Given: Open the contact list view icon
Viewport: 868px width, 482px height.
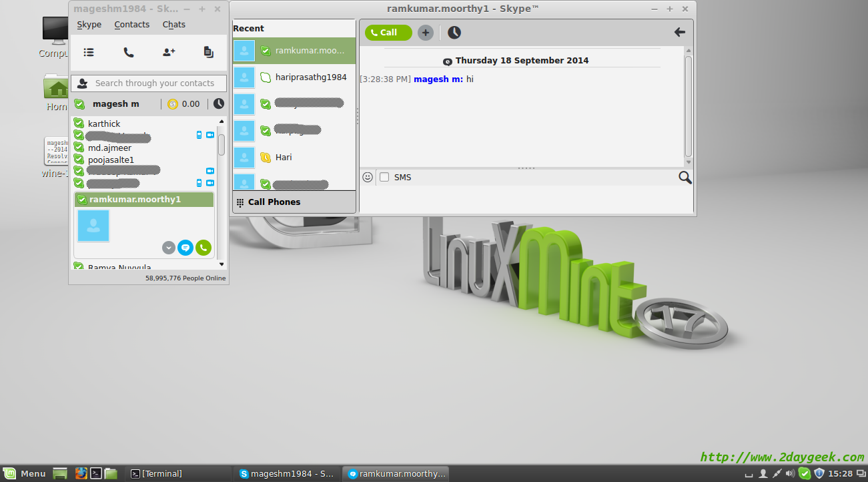Looking at the screenshot, I should point(89,52).
